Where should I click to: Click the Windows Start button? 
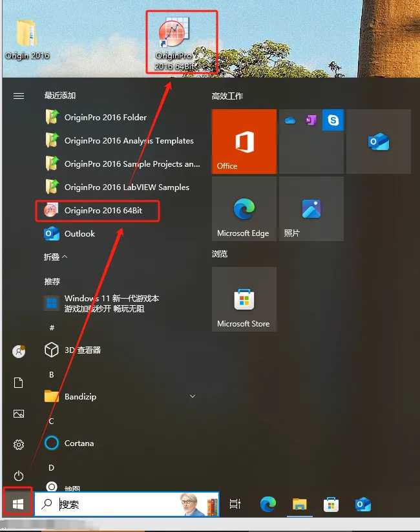tap(18, 504)
